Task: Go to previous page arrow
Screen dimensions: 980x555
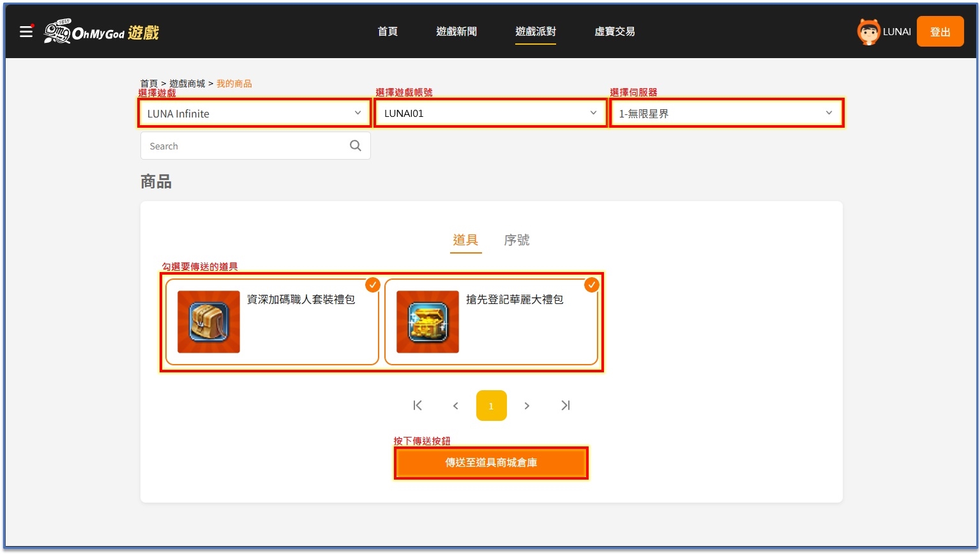Action: pos(455,406)
